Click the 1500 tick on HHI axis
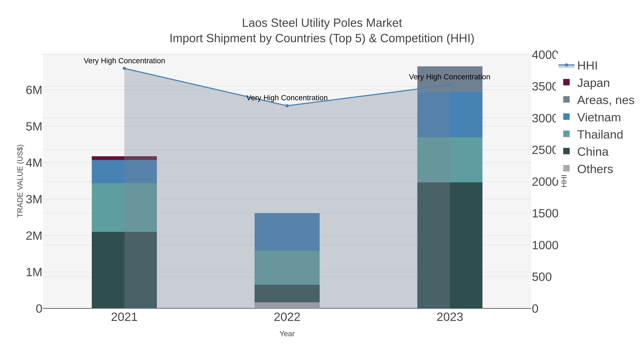This screenshot has width=644, height=362. click(545, 214)
